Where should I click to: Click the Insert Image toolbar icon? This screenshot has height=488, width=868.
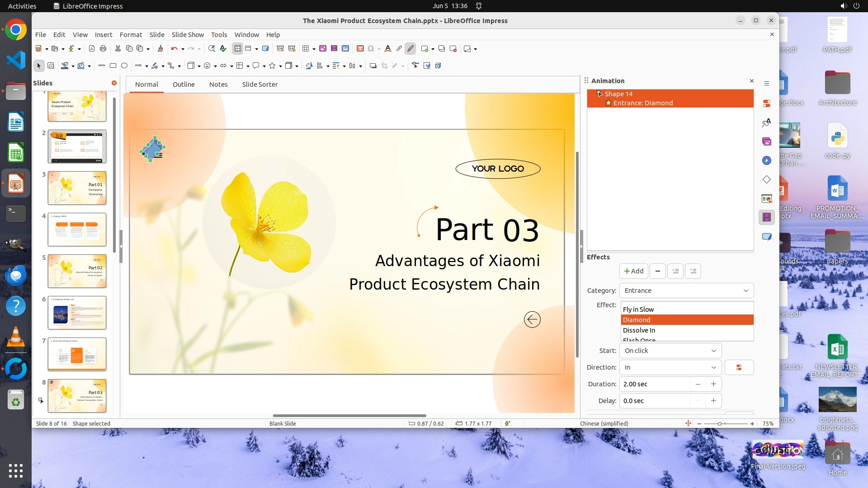[323, 49]
